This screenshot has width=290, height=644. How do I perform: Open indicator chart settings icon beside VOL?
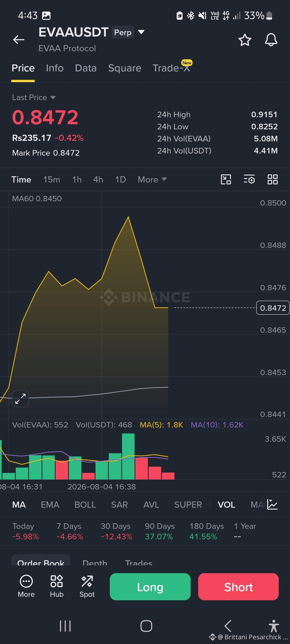[272, 504]
